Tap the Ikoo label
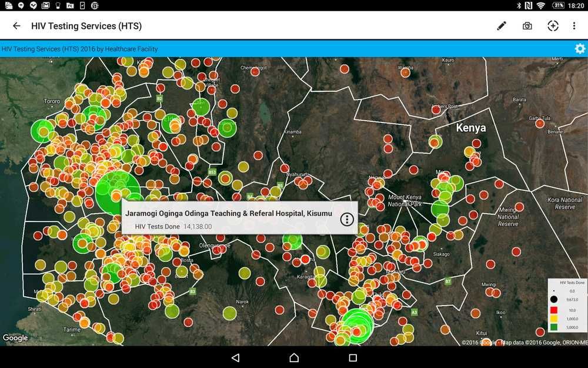 [x=500, y=313]
